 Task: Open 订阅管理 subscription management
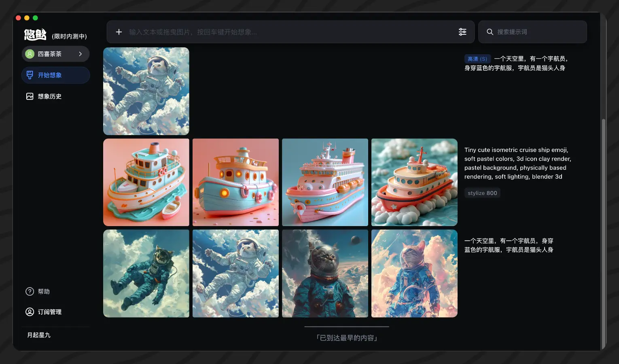point(49,312)
